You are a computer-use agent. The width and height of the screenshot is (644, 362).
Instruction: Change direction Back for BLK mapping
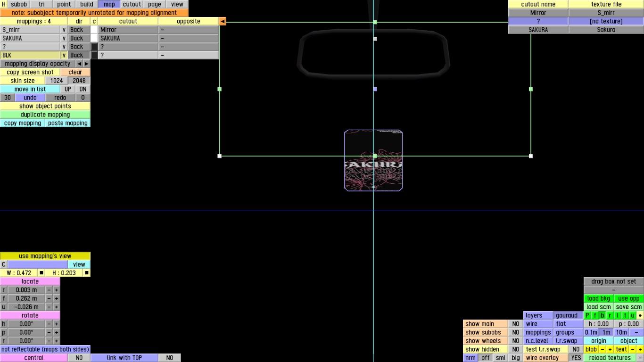point(79,55)
